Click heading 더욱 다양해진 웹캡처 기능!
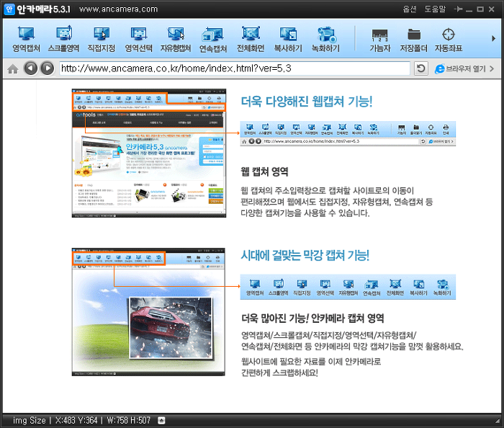 coord(307,102)
